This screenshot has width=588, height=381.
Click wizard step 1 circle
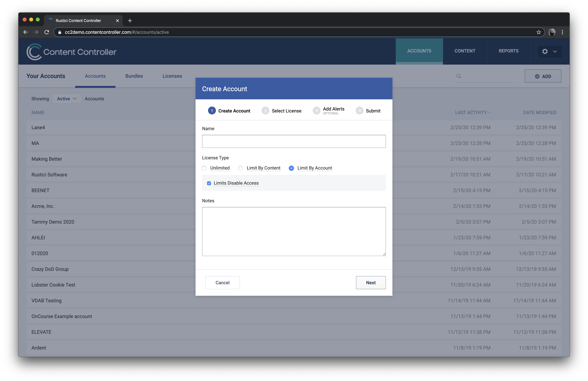[212, 111]
